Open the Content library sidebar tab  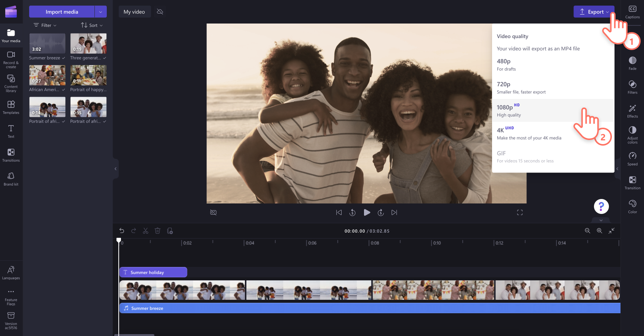11,83
